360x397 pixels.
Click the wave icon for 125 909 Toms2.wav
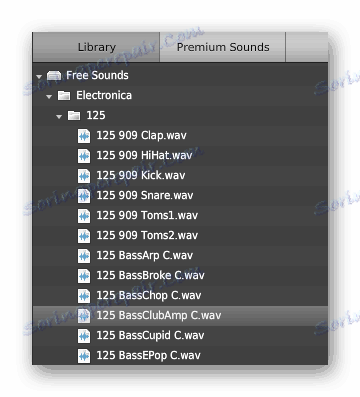[x=84, y=236]
